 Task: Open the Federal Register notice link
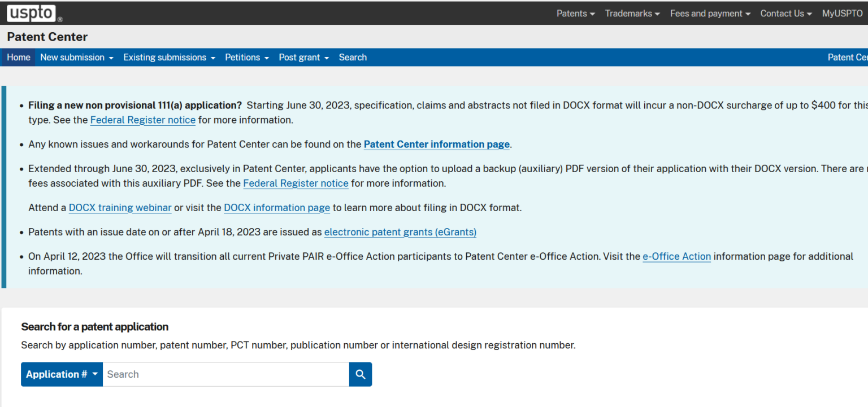coord(142,120)
